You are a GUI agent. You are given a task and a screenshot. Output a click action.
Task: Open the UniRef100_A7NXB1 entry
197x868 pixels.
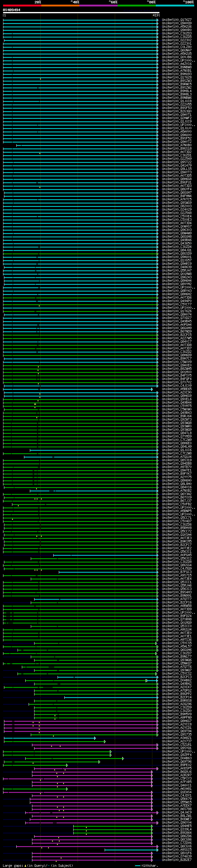coord(176,71)
